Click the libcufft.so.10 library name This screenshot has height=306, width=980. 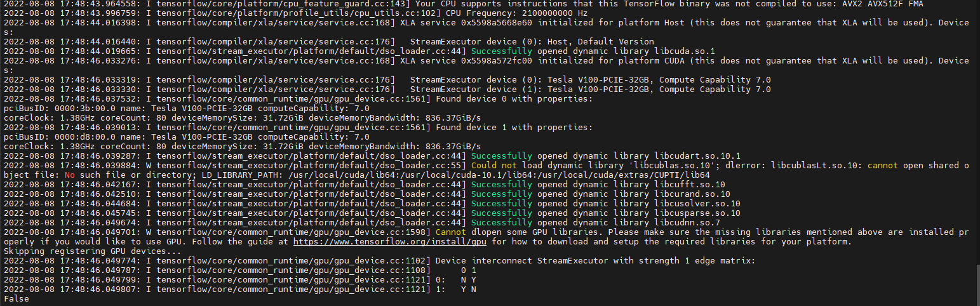(x=689, y=184)
